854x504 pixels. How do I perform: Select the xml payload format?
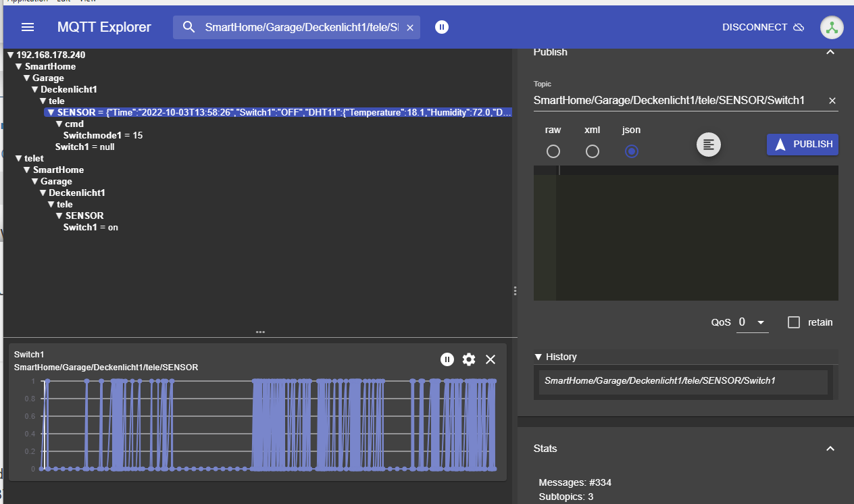point(593,151)
